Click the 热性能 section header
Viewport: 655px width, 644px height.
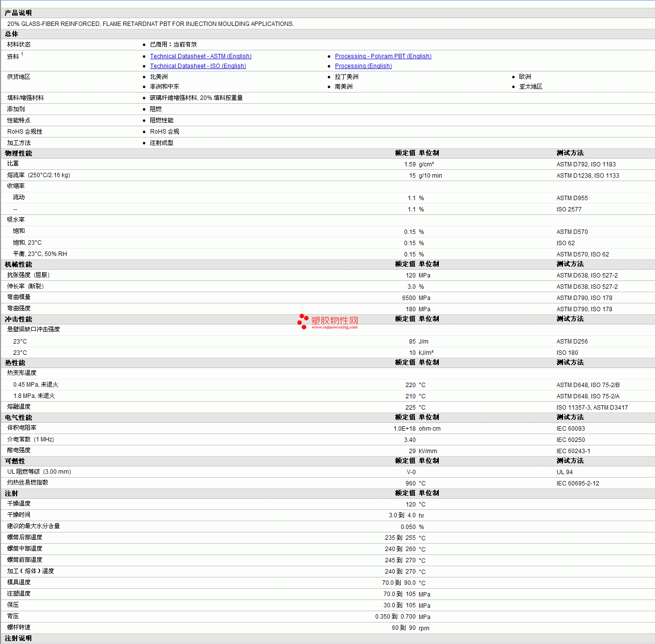[15, 363]
